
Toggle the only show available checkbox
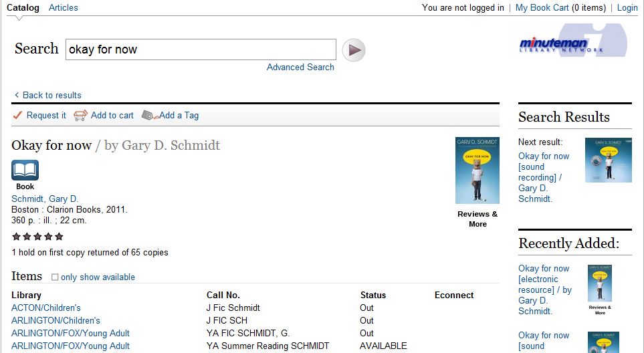(x=55, y=277)
